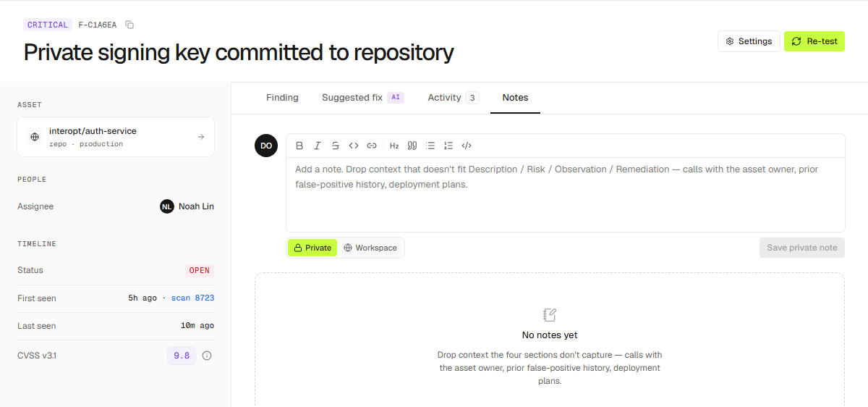The height and width of the screenshot is (407, 868).
Task: Insert inline code in note
Action: click(354, 146)
